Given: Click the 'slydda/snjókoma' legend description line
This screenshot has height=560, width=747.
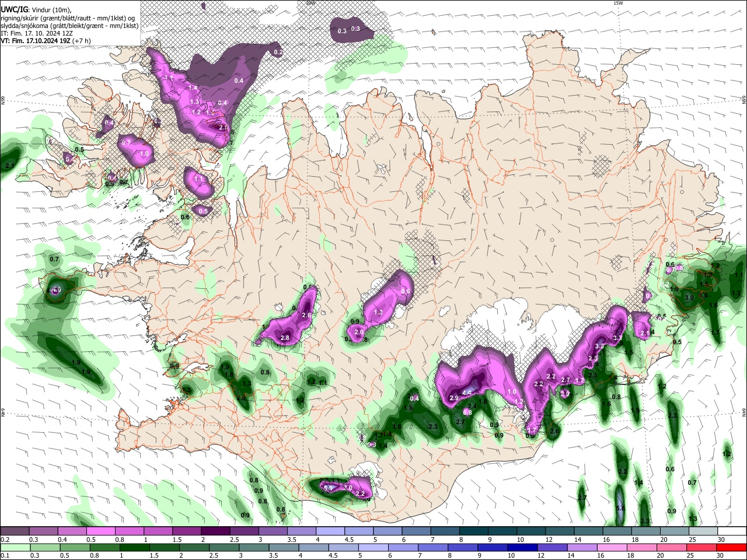Looking at the screenshot, I should pyautogui.click(x=69, y=26).
